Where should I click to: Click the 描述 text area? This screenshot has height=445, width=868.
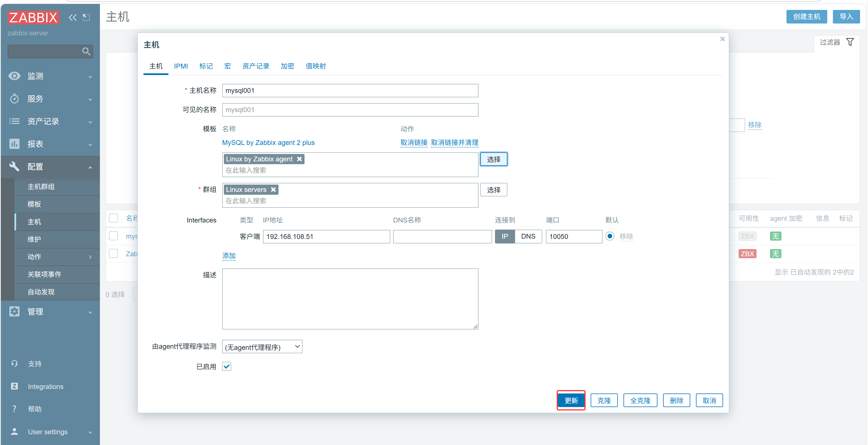[350, 299]
